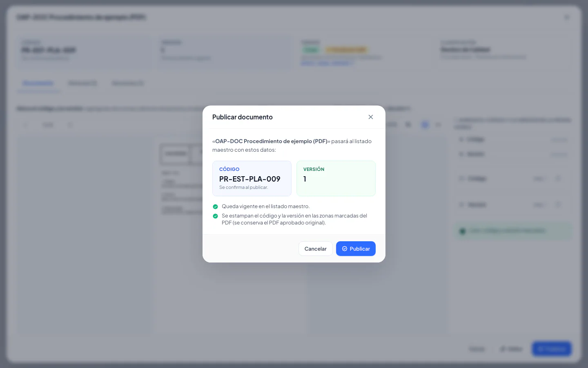Click green check next to Queda vigente
588x368 pixels.
pos(216,206)
